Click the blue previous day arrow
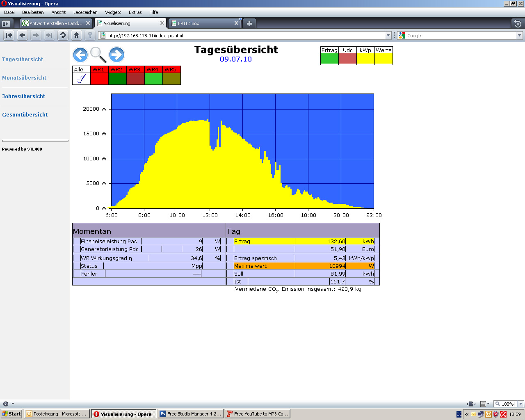 [x=80, y=55]
